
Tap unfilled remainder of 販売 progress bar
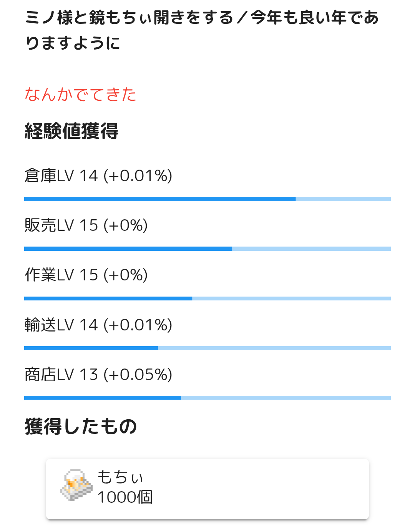point(311,249)
